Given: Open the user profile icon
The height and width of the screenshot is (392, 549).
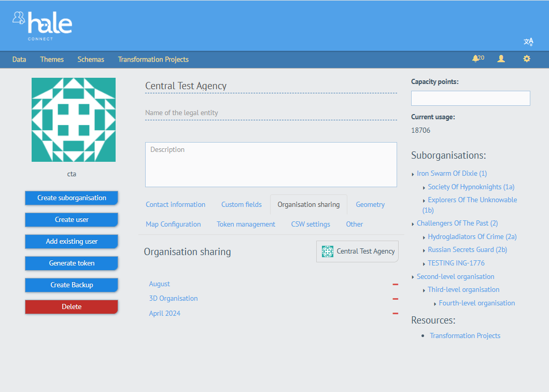Looking at the screenshot, I should 501,59.
